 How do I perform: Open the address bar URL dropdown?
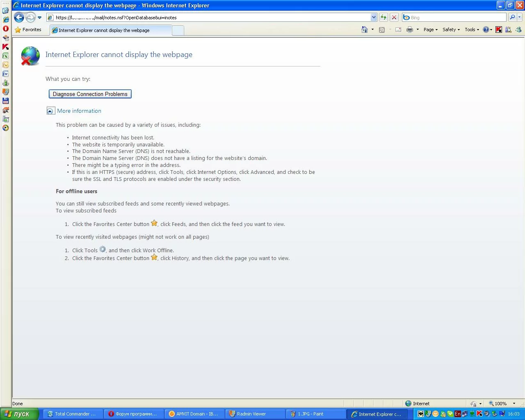[374, 17]
